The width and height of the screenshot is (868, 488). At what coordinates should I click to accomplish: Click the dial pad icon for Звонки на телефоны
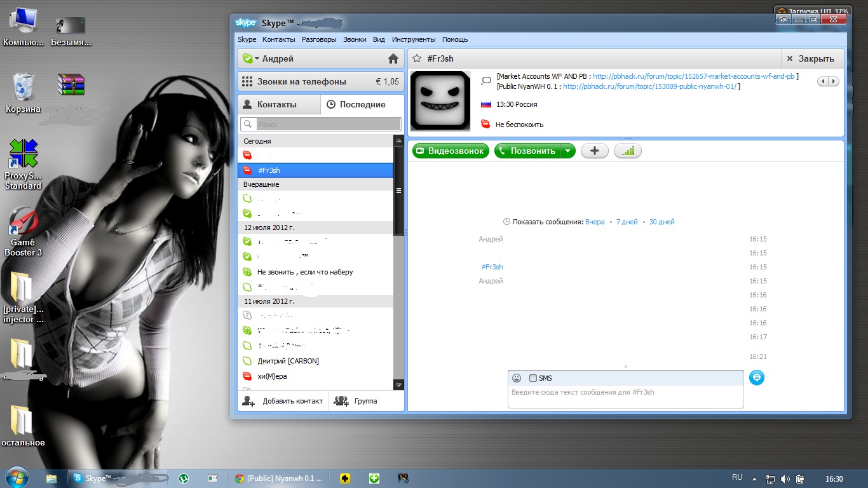point(247,81)
